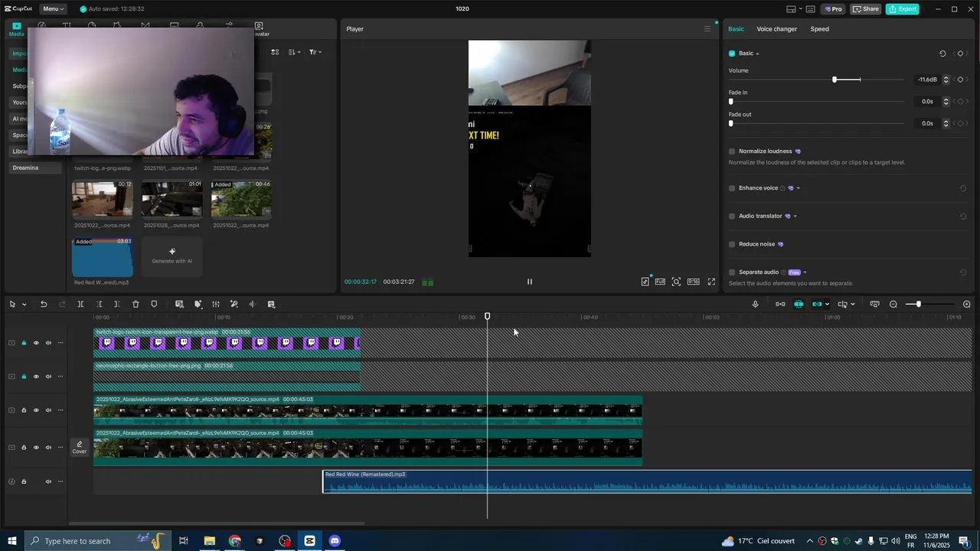The width and height of the screenshot is (980, 551).
Task: Click the Pro upgrade button
Action: coord(832,9)
